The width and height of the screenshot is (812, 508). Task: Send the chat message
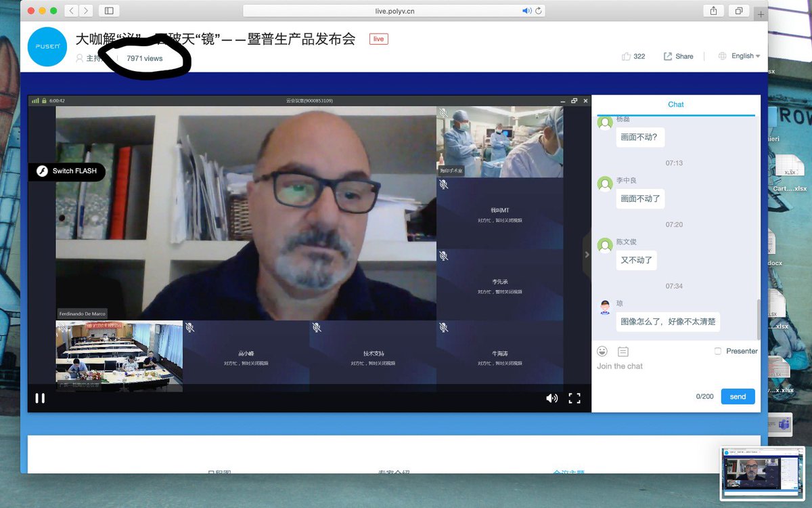[x=738, y=396]
